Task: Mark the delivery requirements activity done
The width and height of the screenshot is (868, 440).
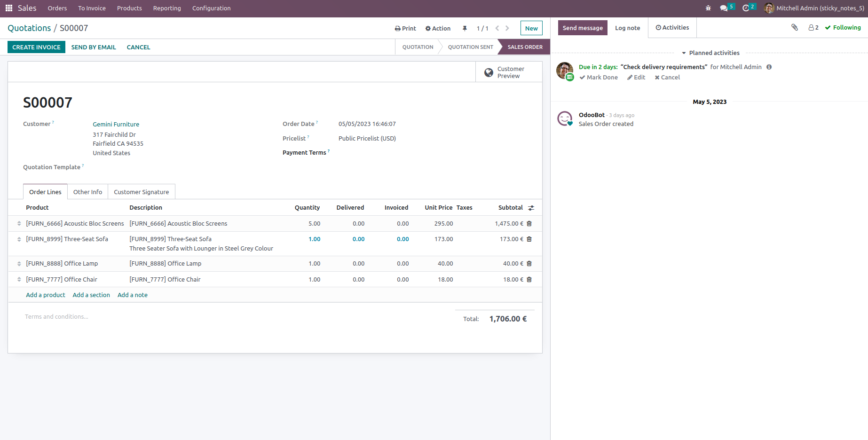Action: [599, 78]
